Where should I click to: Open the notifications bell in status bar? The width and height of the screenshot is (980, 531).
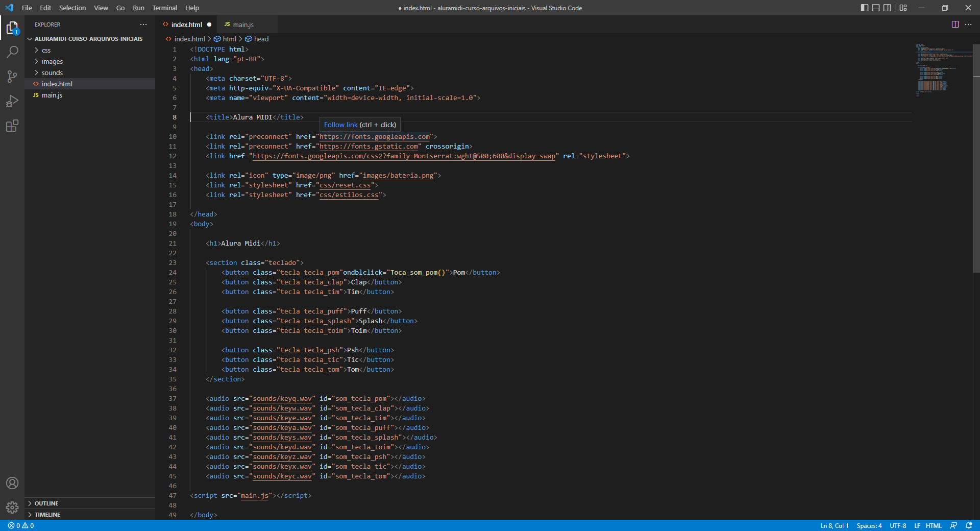pyautogui.click(x=969, y=525)
